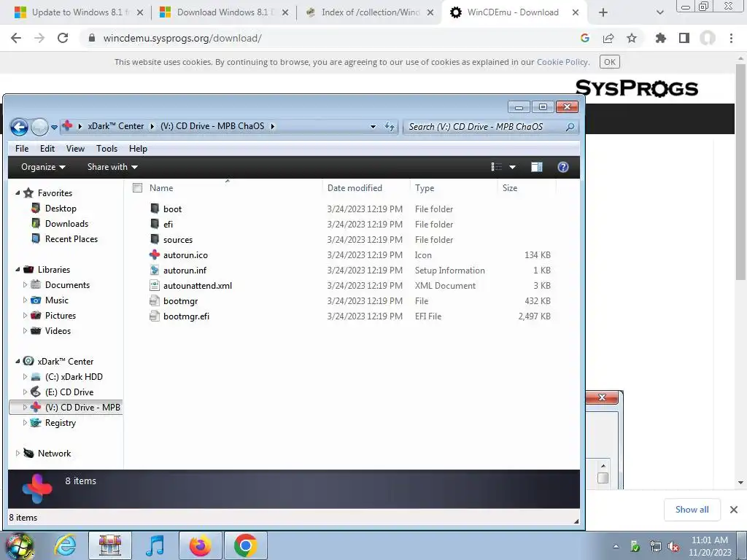The width and height of the screenshot is (747, 560).
Task: Open Desktop in Favorites
Action: pos(61,208)
